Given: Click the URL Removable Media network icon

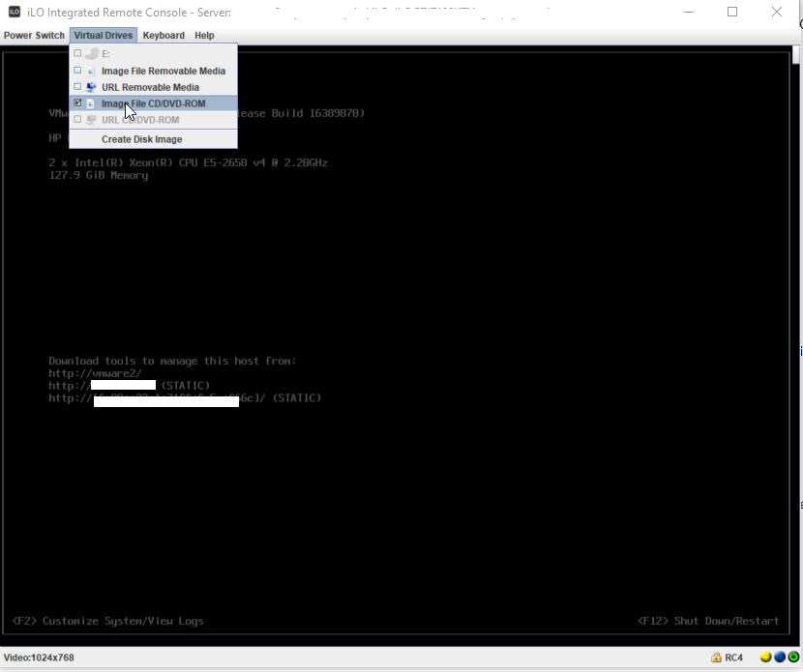Looking at the screenshot, I should (x=91, y=87).
